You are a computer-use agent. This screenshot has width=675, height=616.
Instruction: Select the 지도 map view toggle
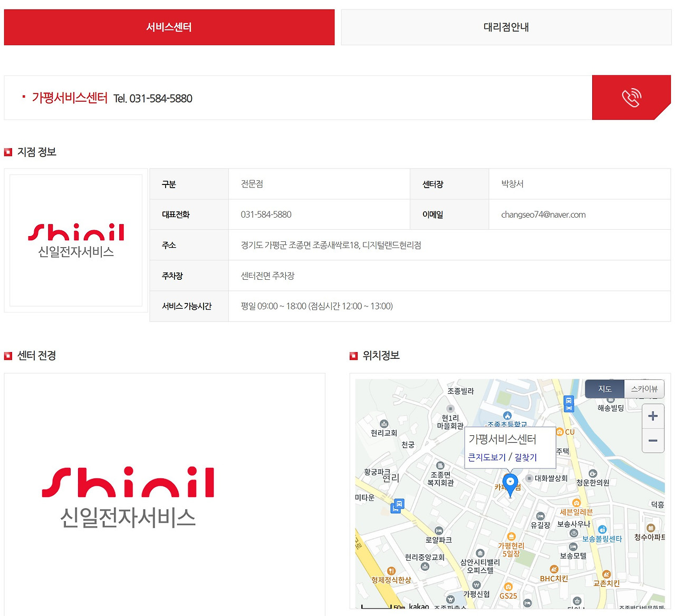click(605, 389)
